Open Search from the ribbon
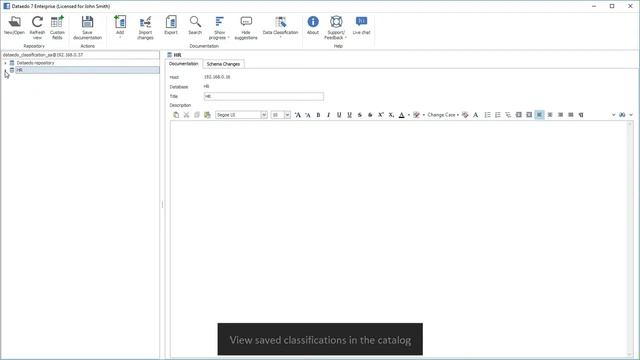The image size is (640, 360). [195, 25]
